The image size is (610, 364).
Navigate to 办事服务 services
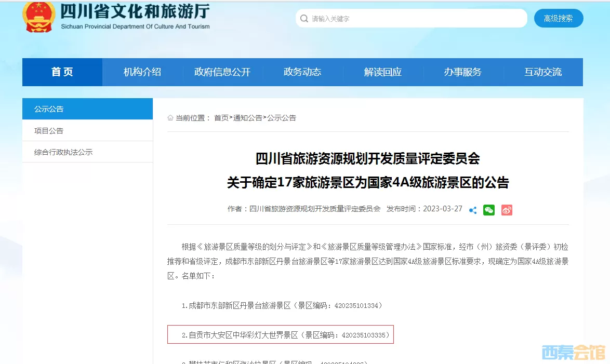(x=462, y=72)
